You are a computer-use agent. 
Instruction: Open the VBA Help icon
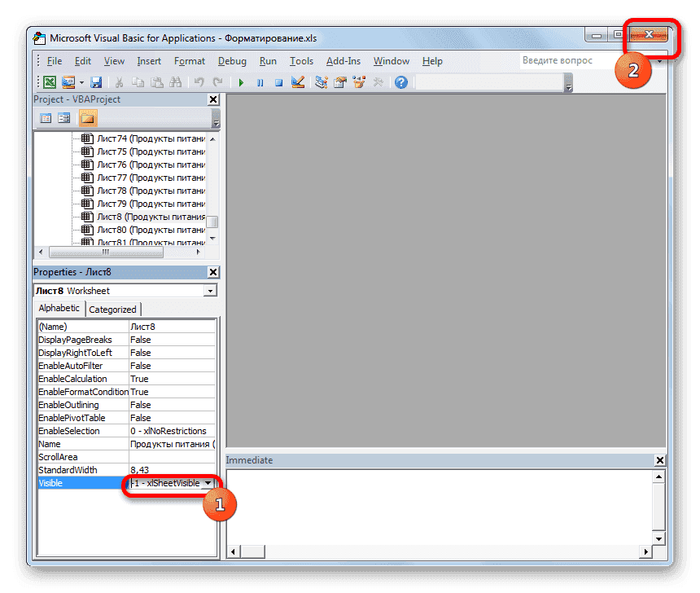pos(400,81)
